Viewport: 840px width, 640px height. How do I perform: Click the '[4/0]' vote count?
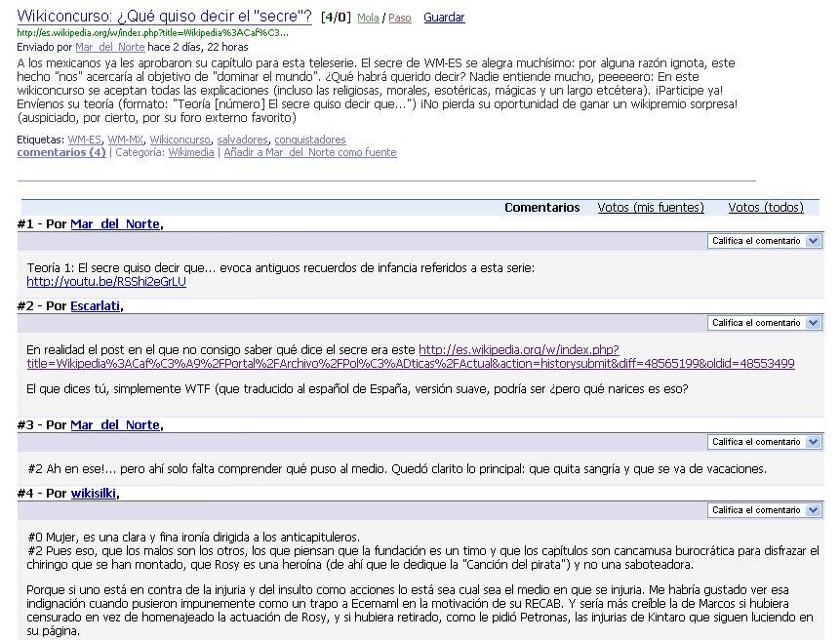click(336, 18)
